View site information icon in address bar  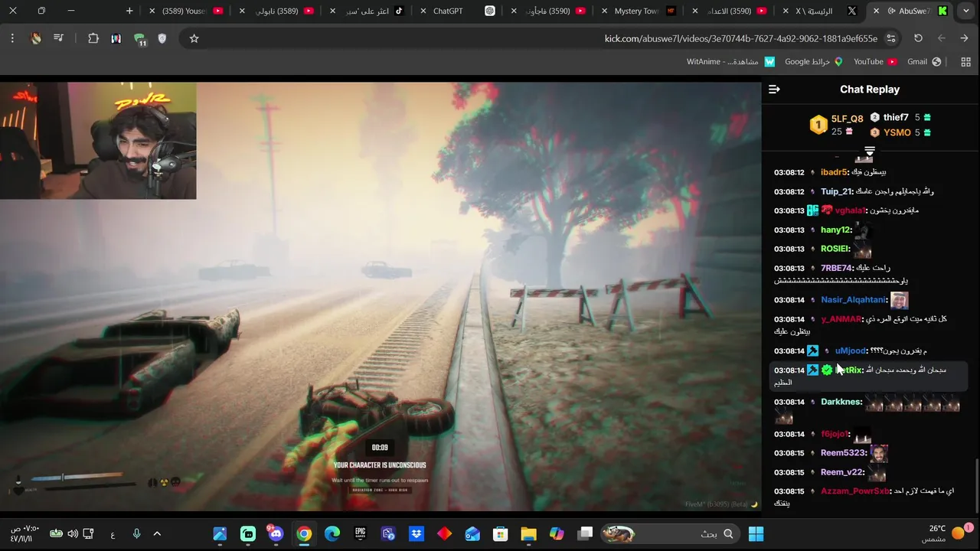click(x=890, y=38)
